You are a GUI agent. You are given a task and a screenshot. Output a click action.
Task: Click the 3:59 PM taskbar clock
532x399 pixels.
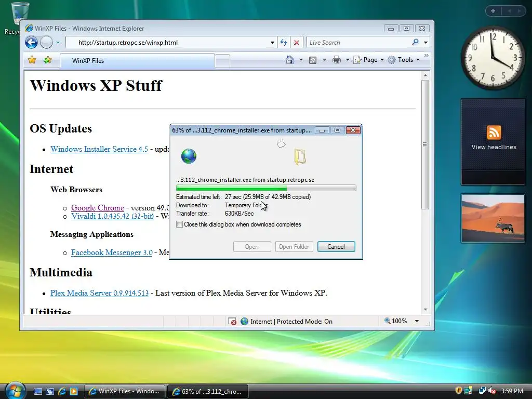(x=512, y=391)
